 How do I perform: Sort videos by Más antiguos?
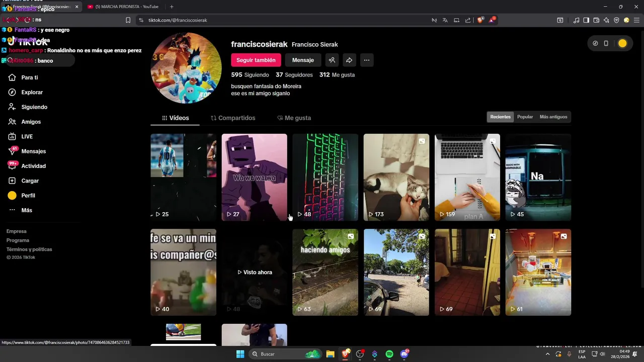[553, 117]
